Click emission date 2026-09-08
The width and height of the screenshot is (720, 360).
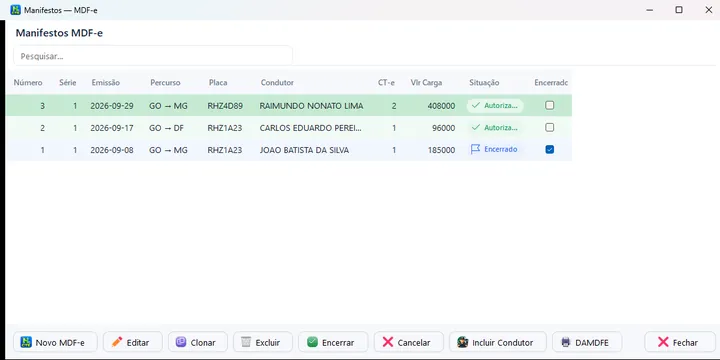112,150
